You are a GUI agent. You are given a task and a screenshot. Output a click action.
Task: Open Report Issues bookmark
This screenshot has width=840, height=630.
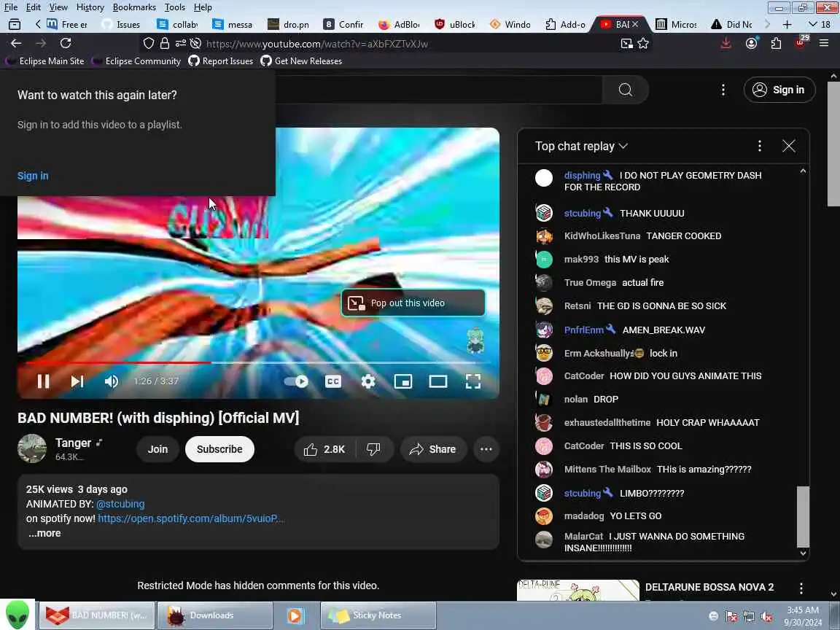tap(221, 61)
